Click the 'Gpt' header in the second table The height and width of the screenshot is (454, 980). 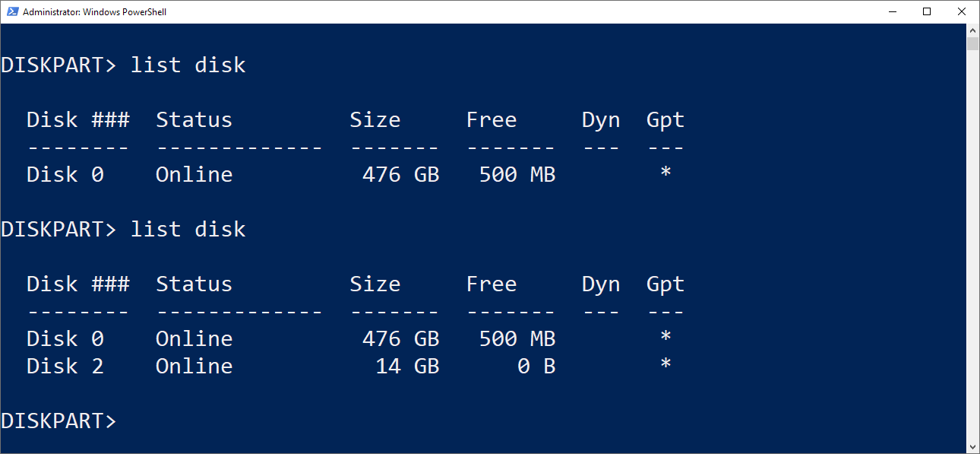(x=665, y=284)
